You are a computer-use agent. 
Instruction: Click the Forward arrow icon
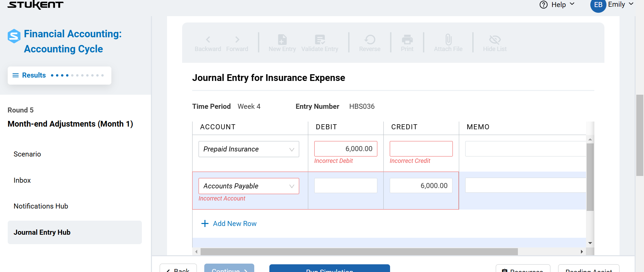pyautogui.click(x=237, y=40)
